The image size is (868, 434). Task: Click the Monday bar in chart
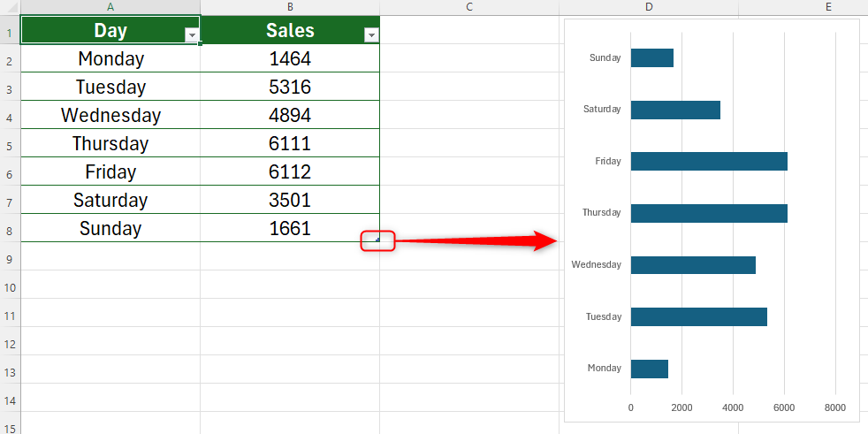click(x=649, y=369)
